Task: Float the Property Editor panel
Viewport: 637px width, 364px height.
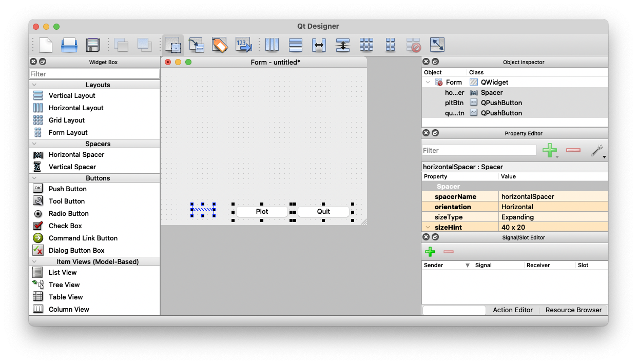Action: pos(435,133)
